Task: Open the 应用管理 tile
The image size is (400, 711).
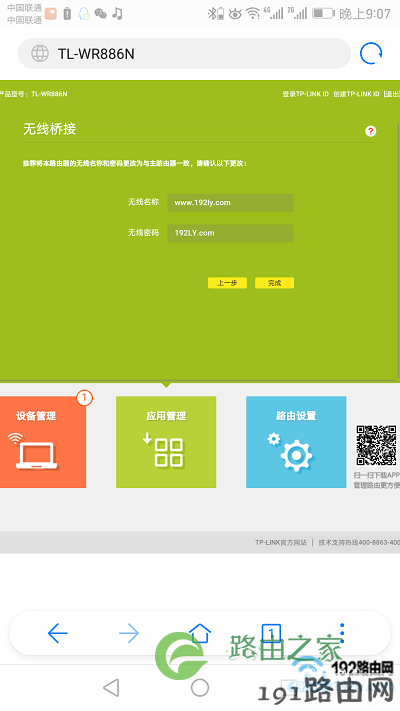Action: pos(166,442)
